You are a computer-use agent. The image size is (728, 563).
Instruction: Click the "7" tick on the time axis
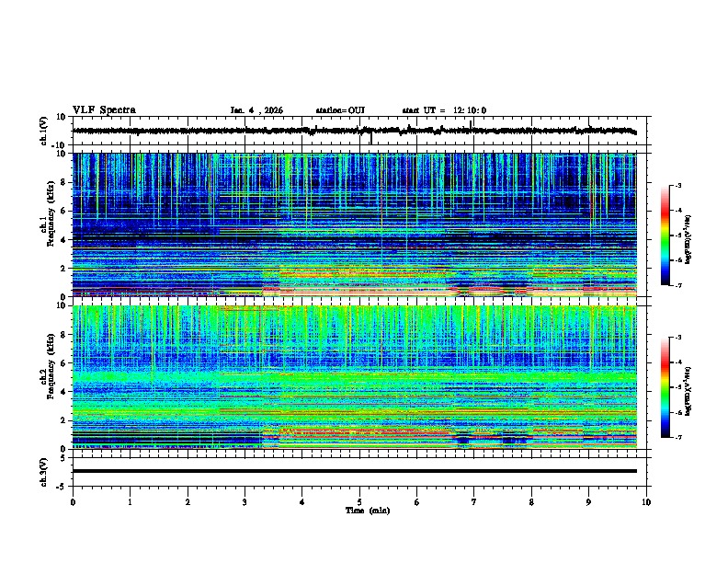coord(474,502)
